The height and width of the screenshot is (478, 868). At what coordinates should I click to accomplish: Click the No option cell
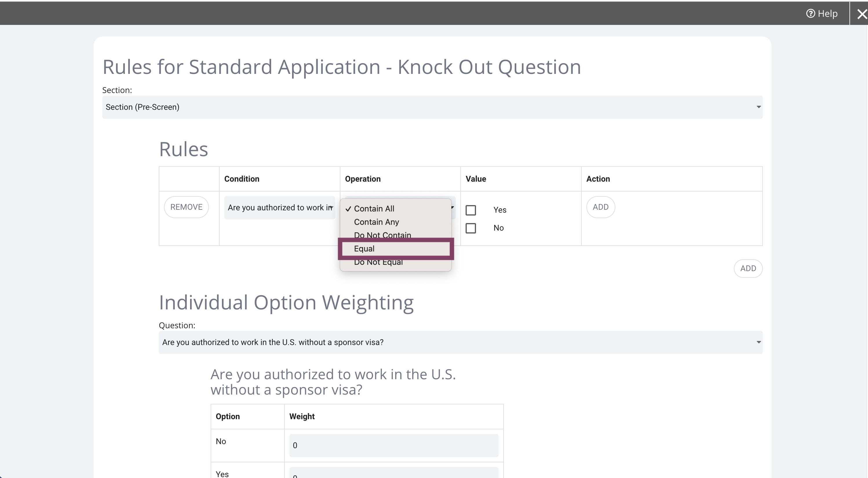coord(248,445)
